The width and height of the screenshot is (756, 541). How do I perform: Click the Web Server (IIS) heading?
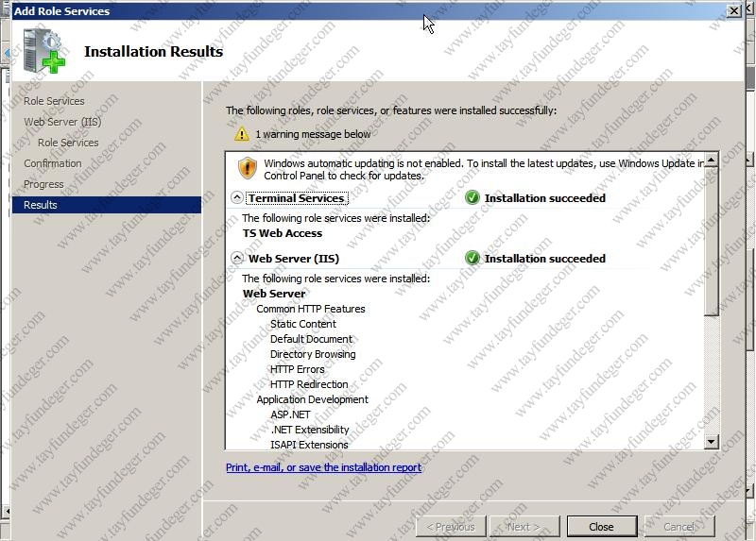(294, 259)
